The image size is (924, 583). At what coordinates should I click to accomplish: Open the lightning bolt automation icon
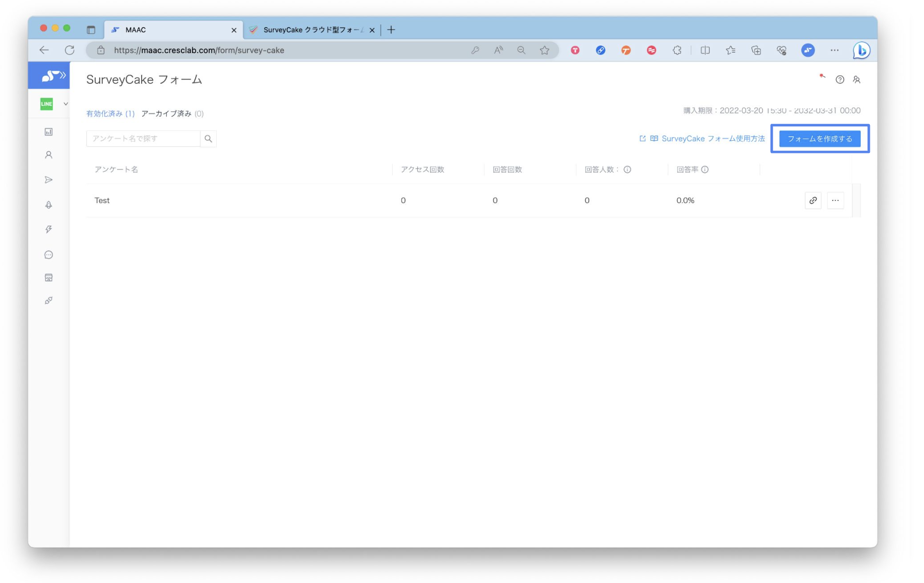(x=49, y=230)
